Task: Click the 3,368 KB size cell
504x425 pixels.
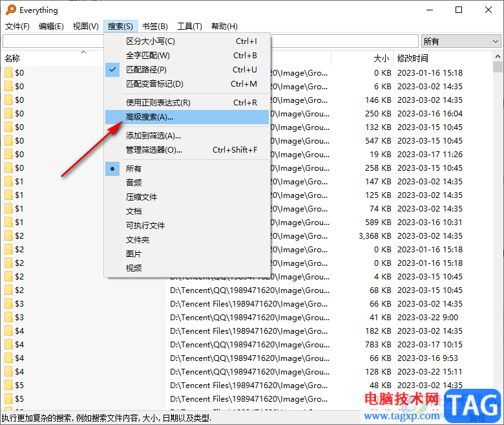Action: pyautogui.click(x=375, y=236)
